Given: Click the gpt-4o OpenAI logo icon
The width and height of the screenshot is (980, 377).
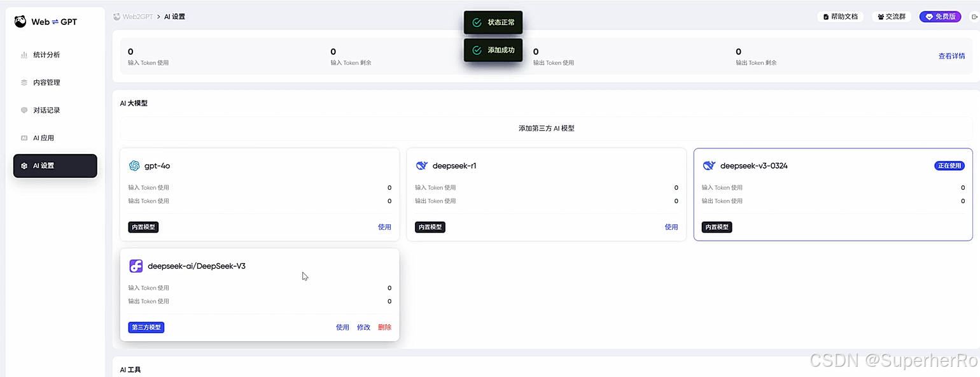Looking at the screenshot, I should pyautogui.click(x=134, y=166).
